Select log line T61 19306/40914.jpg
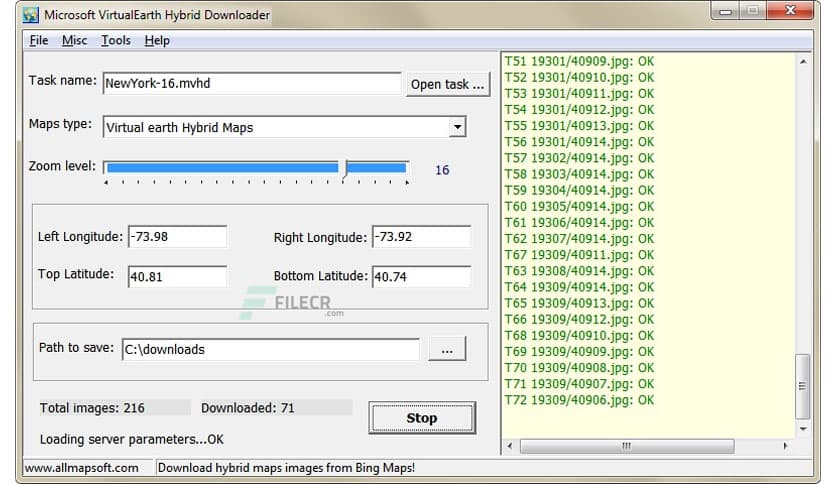Viewport: 836px width, 484px height. tap(579, 223)
